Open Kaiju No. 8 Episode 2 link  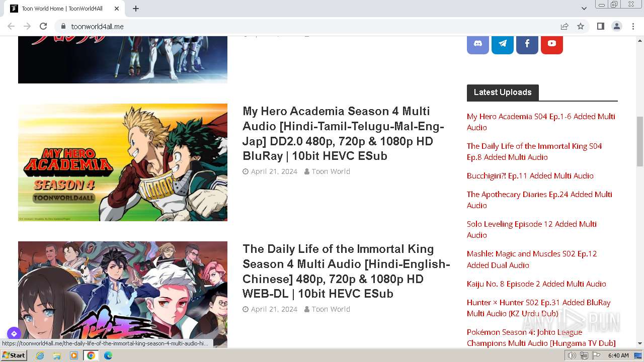click(x=536, y=284)
